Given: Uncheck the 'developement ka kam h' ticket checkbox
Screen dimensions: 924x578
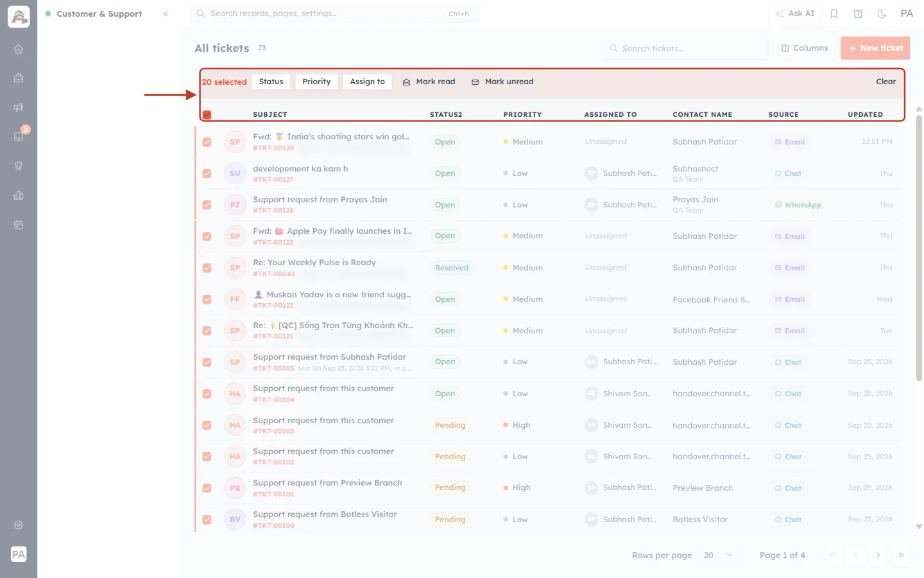Looking at the screenshot, I should [207, 173].
